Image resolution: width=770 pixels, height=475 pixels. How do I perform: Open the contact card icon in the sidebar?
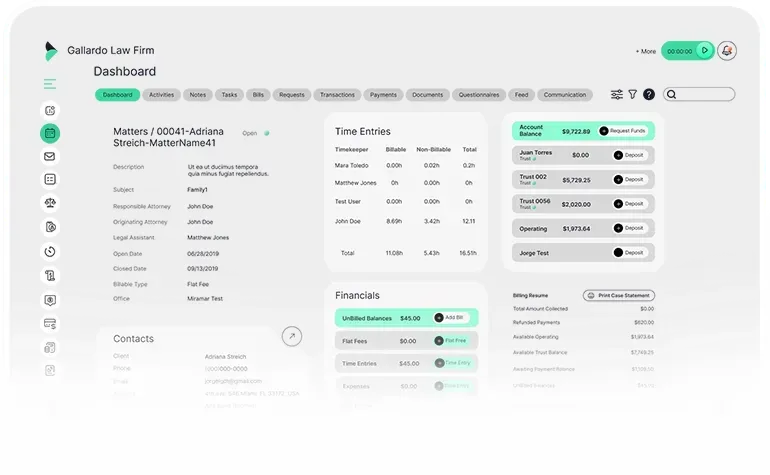pyautogui.click(x=50, y=111)
